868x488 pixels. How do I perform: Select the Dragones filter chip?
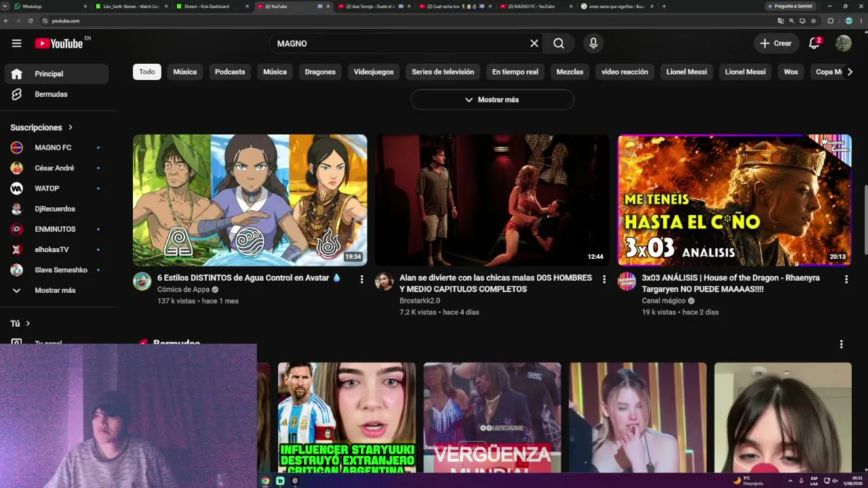[320, 72]
